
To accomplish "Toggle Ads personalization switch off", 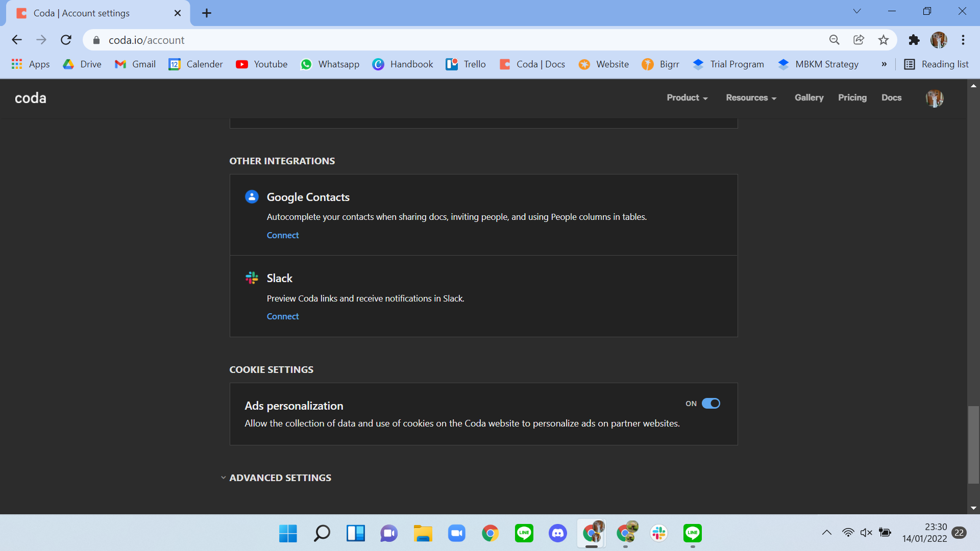I will (710, 404).
